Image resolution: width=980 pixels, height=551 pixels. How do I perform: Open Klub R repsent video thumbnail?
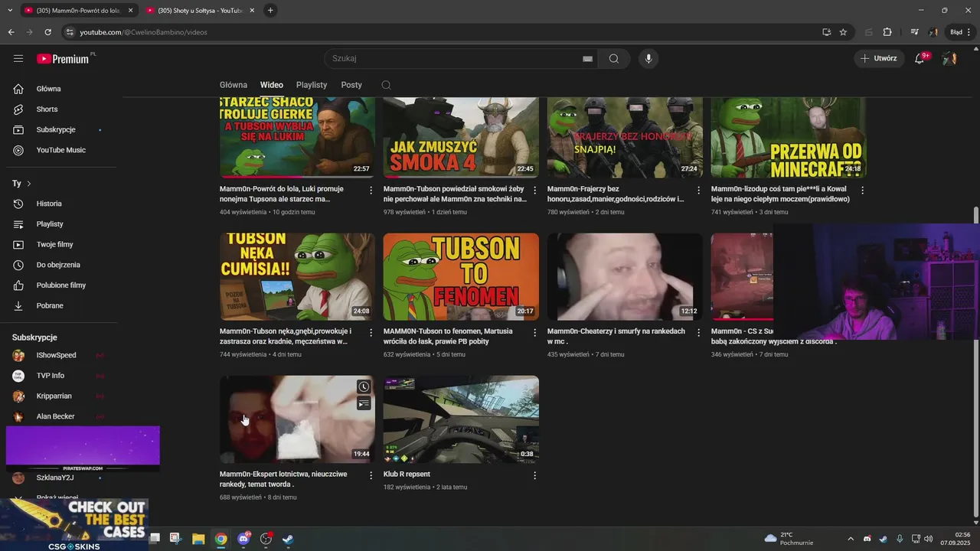[x=461, y=419]
